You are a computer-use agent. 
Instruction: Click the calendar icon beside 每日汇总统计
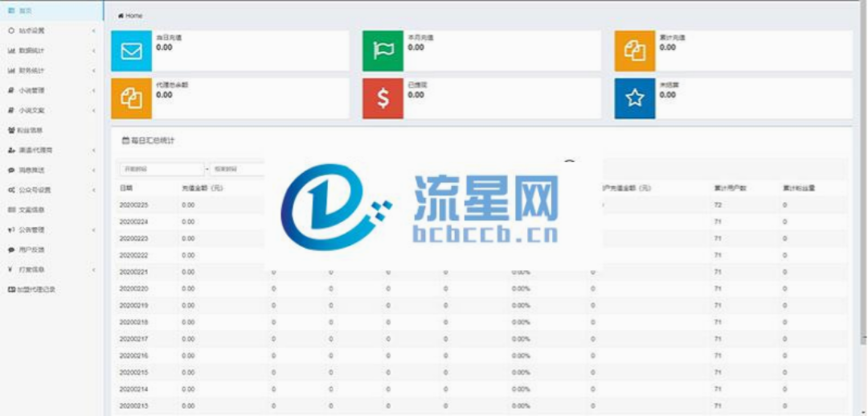[125, 141]
